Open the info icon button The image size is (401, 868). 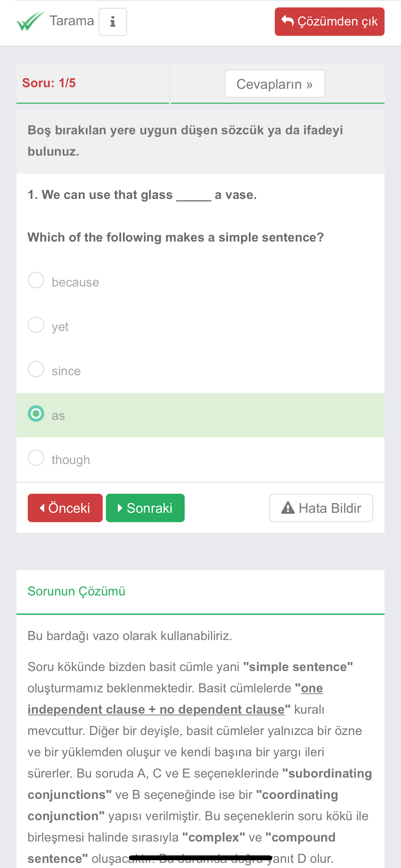click(x=113, y=22)
